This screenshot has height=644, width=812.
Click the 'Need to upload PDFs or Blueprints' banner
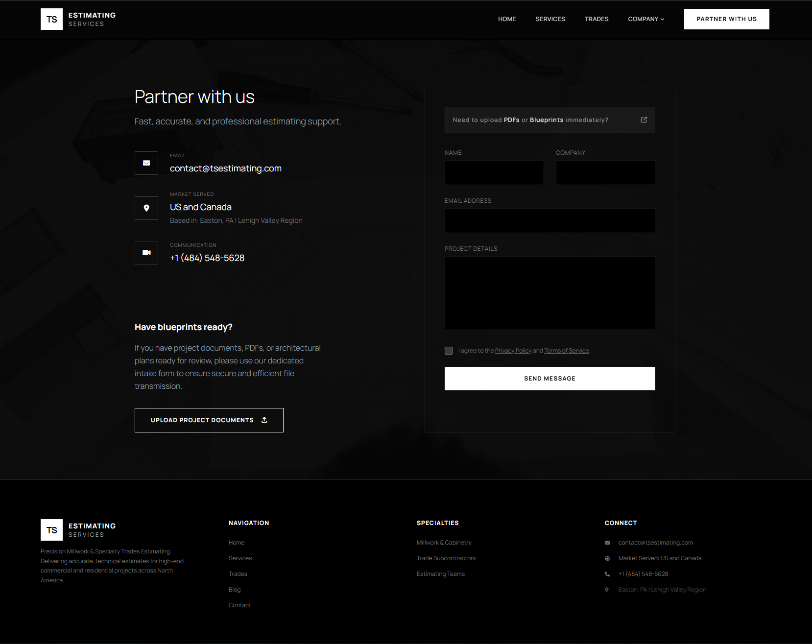pos(550,120)
